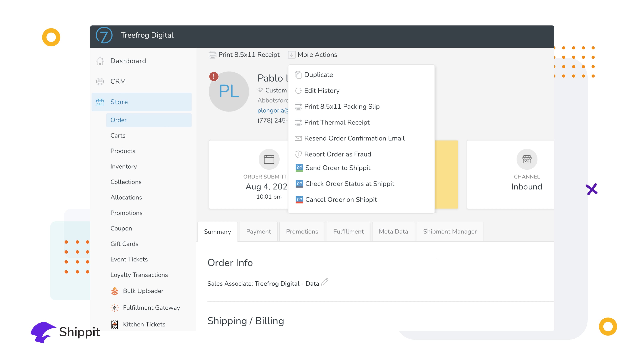Screen dimensions: 644x362
Task: Switch to the Payment tab
Action: pos(258,232)
